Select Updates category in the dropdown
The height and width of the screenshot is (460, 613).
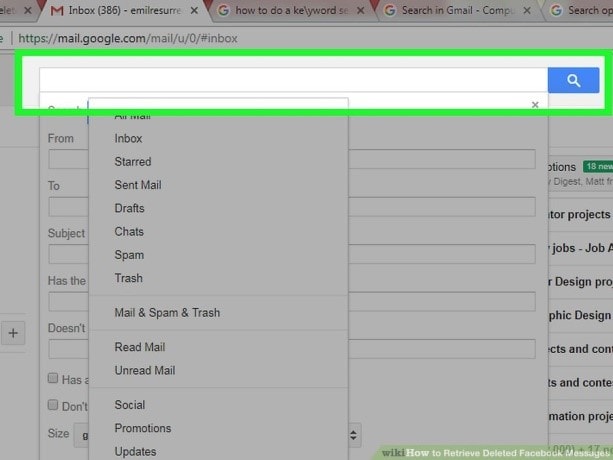pyautogui.click(x=135, y=451)
